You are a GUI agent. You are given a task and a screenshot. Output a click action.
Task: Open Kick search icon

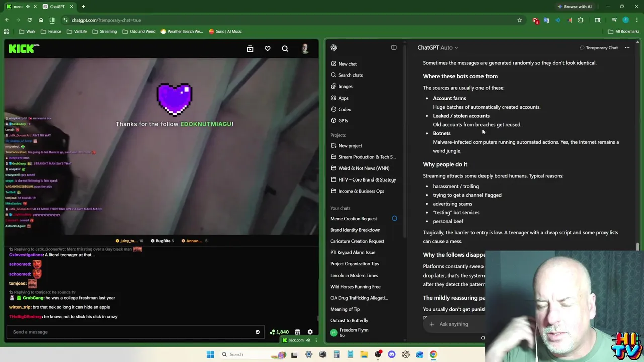point(285,49)
